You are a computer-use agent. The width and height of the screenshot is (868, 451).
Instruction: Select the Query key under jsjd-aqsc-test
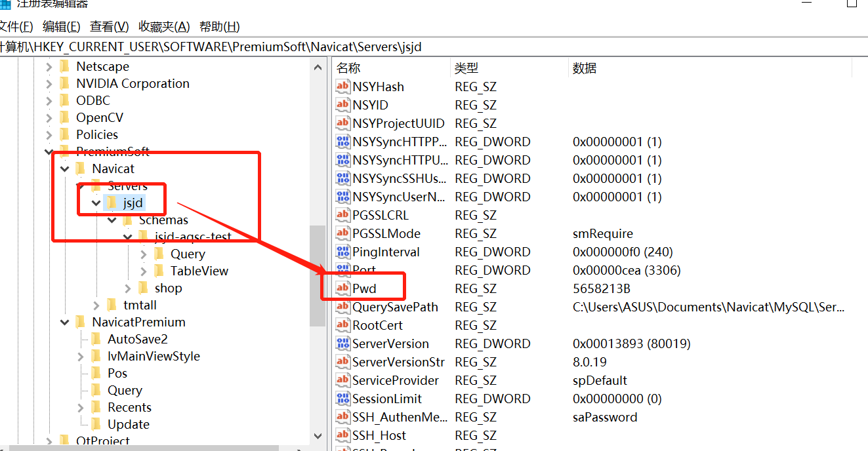(188, 254)
